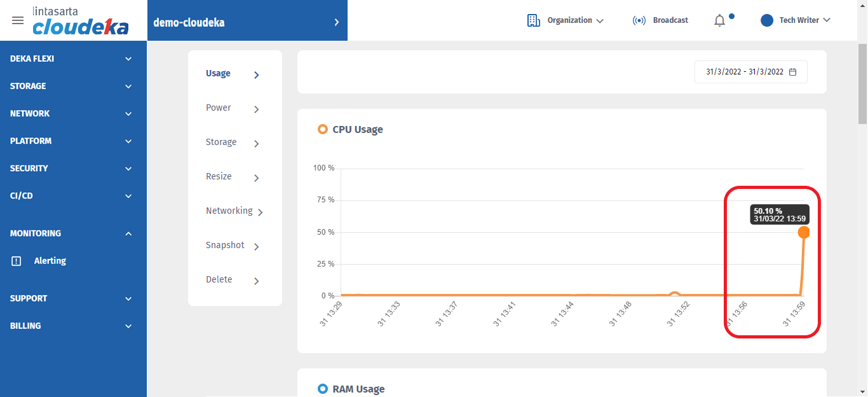
Task: Switch to the Snapshot tab
Action: tap(225, 246)
